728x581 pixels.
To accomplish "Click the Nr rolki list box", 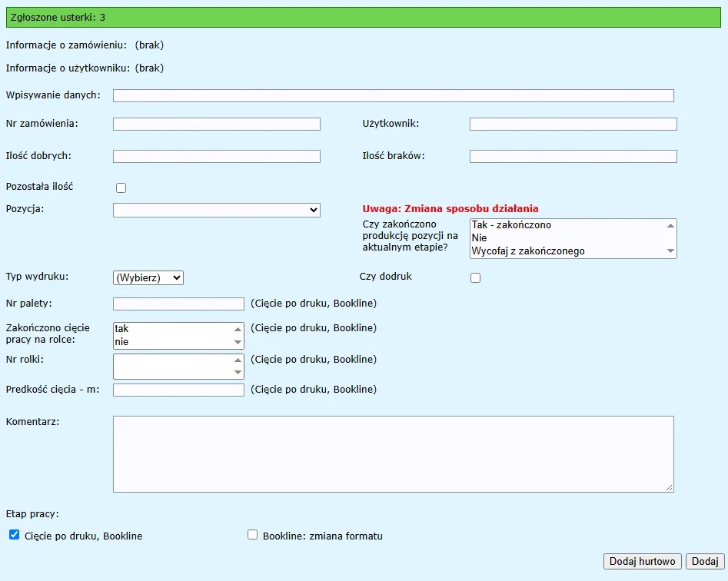I will (179, 367).
